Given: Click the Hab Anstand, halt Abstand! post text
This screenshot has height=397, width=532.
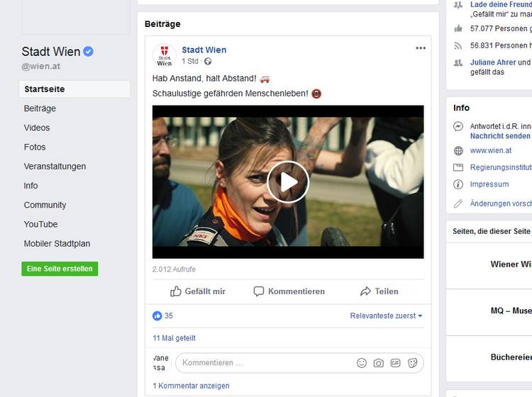Looking at the screenshot, I should tap(204, 78).
